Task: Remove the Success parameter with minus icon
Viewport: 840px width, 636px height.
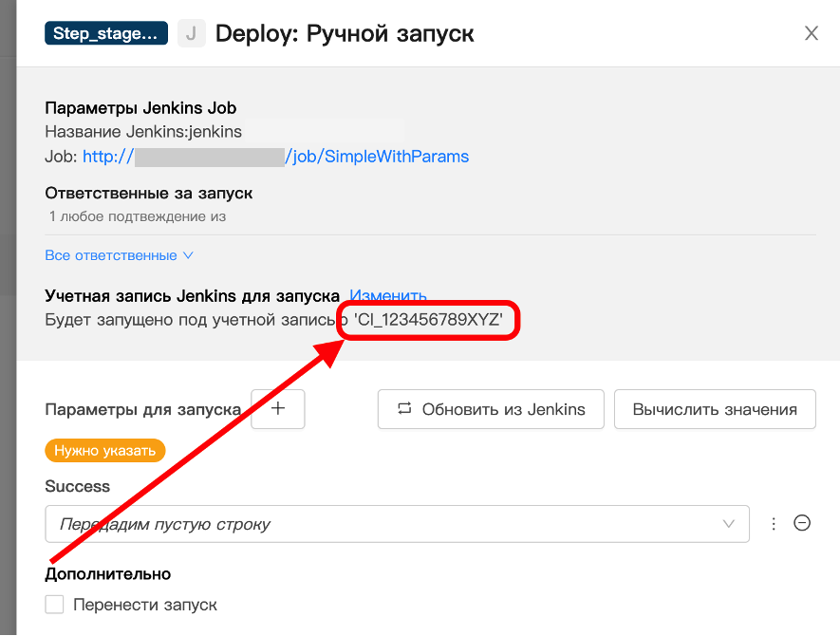Action: point(802,523)
